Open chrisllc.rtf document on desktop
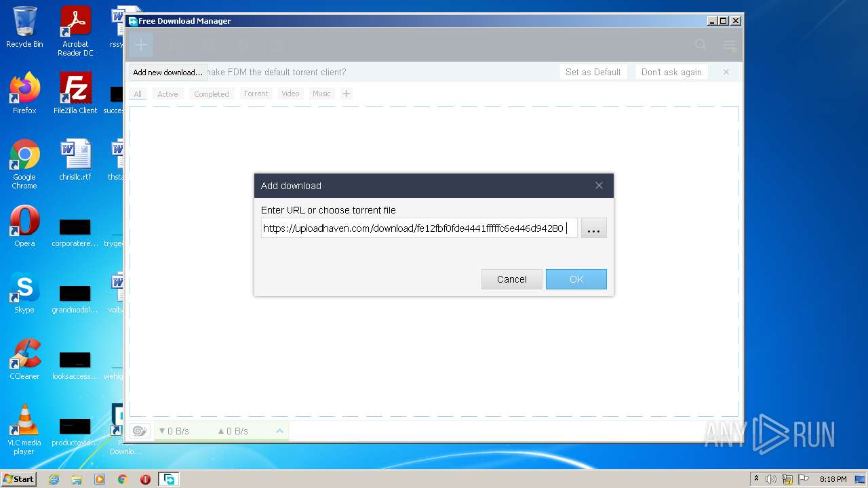The width and height of the screenshot is (868, 488). [75, 160]
